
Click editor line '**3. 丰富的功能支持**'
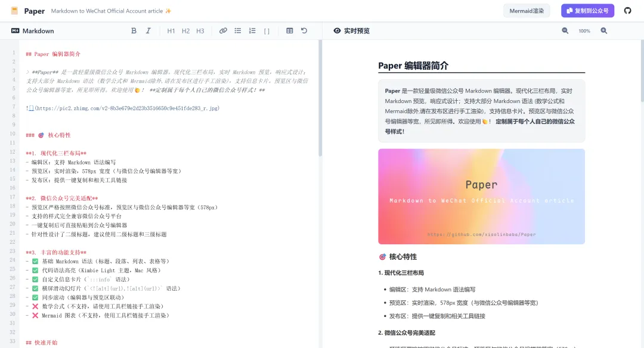pyautogui.click(x=56, y=253)
